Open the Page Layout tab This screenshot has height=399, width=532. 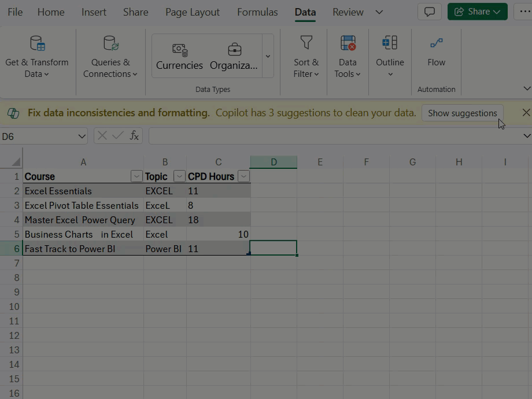[193, 12]
